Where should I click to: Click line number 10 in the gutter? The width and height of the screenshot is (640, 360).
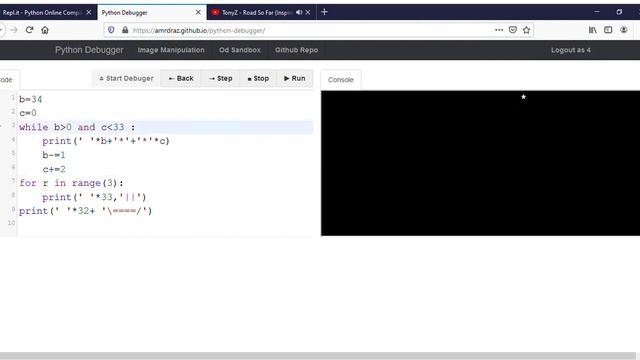coord(11,223)
